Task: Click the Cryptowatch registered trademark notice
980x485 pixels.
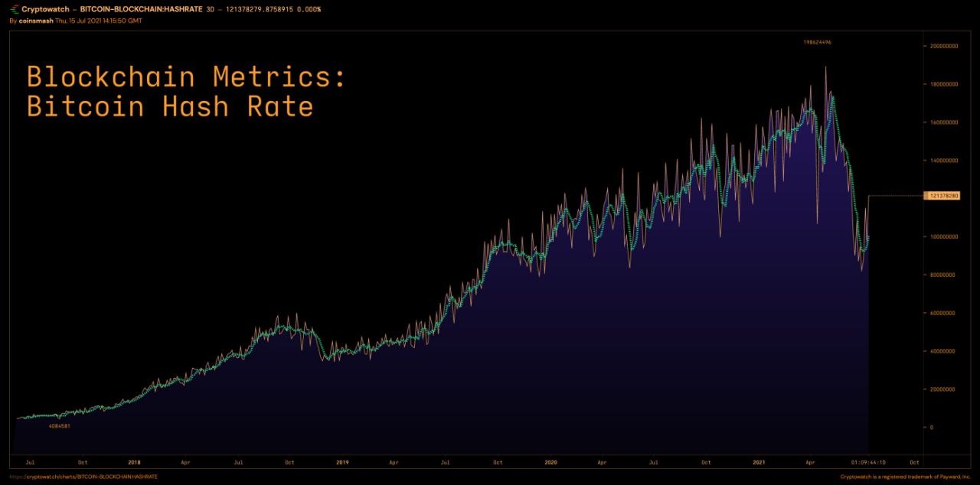Action: coord(905,477)
